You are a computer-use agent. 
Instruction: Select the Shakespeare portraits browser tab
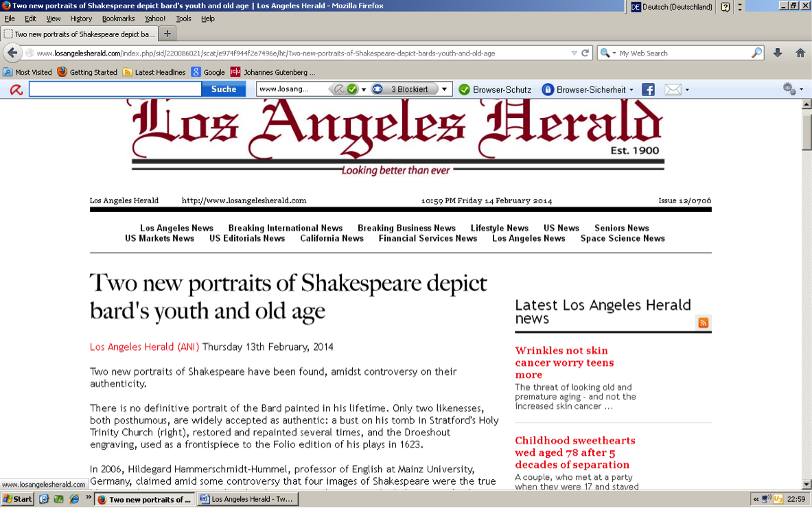click(79, 34)
